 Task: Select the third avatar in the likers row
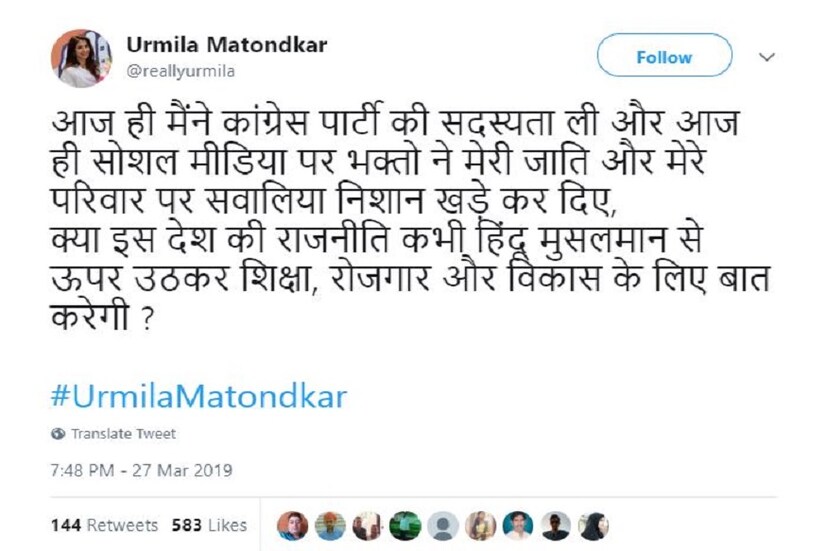(x=367, y=526)
